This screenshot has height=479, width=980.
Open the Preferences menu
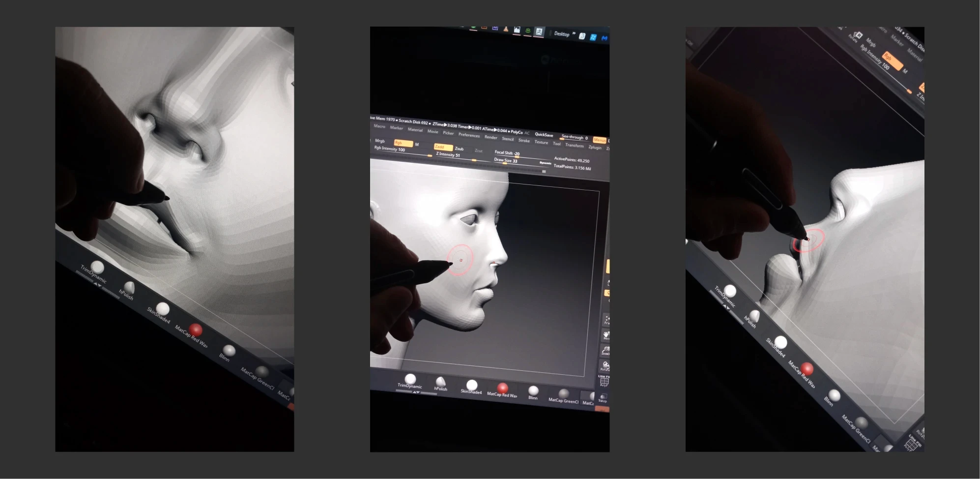click(469, 135)
